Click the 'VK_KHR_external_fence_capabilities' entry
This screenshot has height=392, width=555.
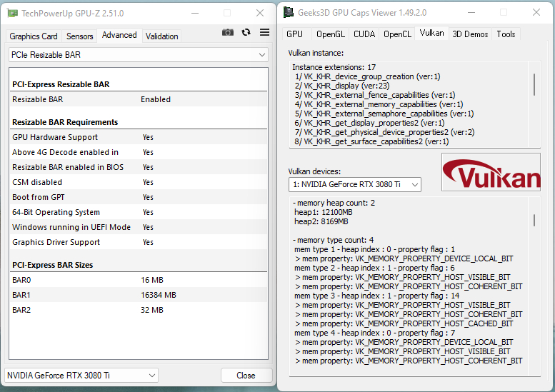[375, 95]
